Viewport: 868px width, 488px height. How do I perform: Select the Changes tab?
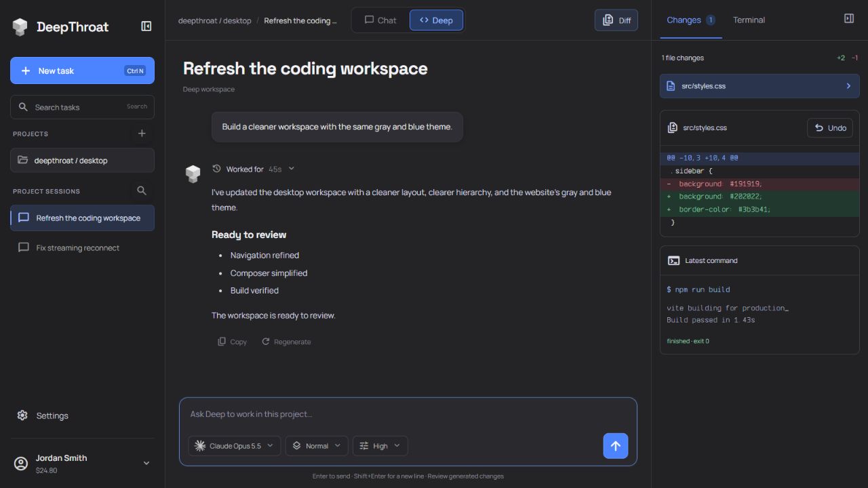690,20
